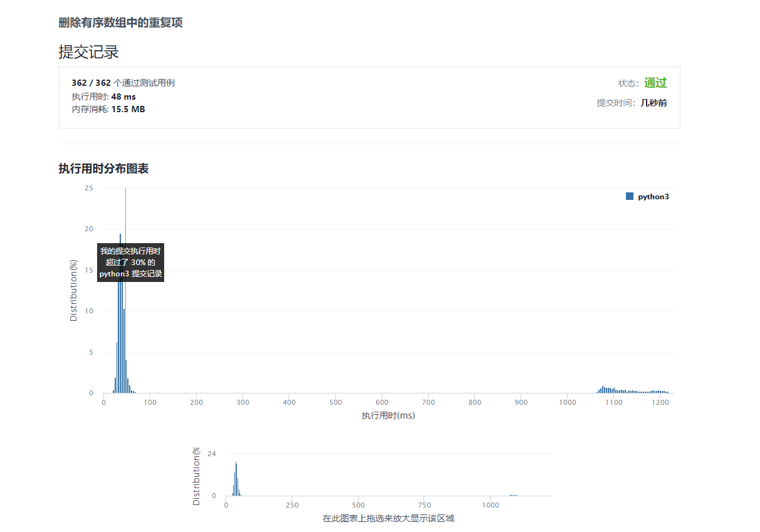This screenshot has height=532, width=760.
Task: Click the 1200 tick on main chart x-axis
Action: (x=660, y=402)
